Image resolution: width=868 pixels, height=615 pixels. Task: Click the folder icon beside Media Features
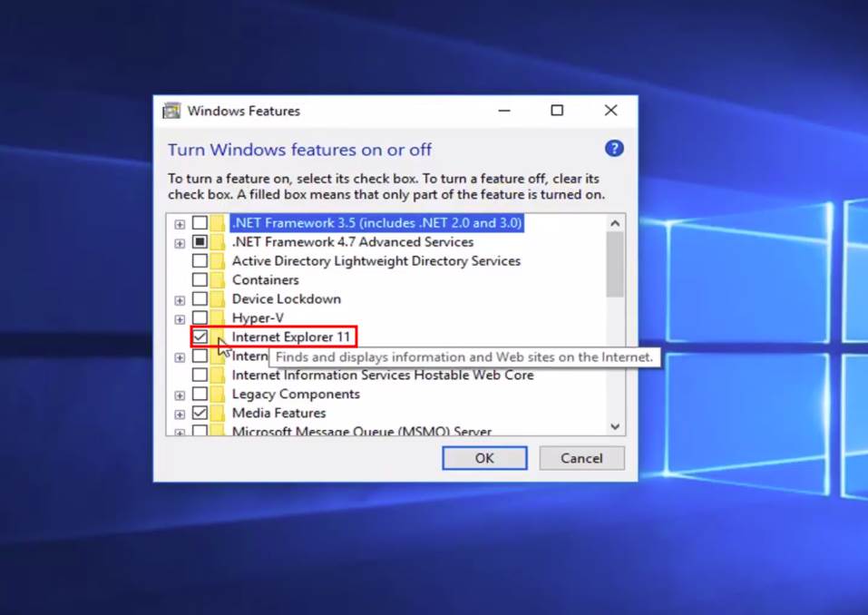pos(219,413)
